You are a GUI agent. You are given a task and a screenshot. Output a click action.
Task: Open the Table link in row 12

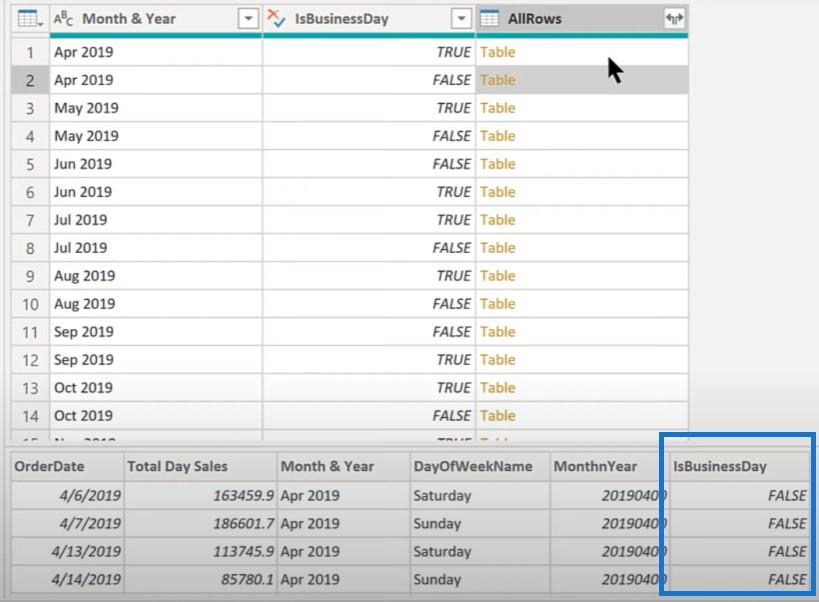coord(498,360)
